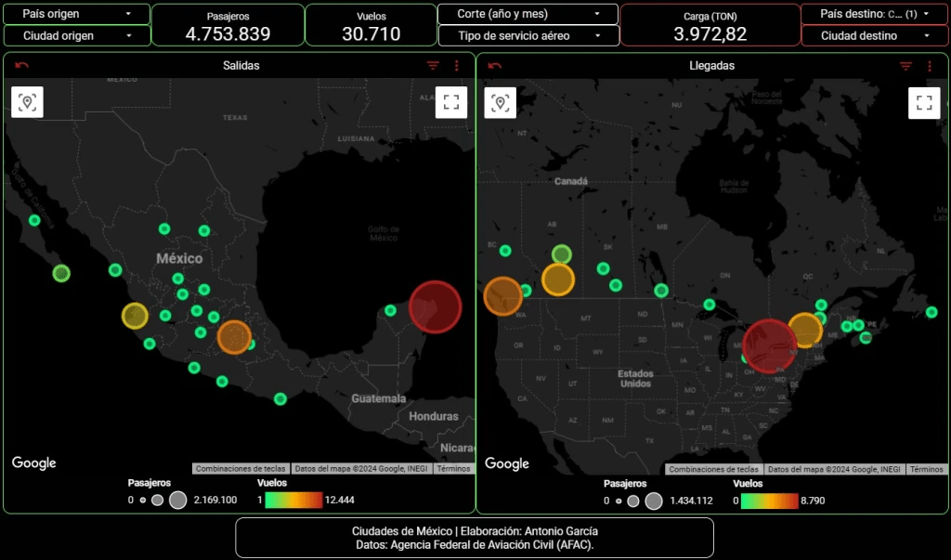Expand Salidas map to fullscreen
Viewport: 951px width, 560px height.
451,102
